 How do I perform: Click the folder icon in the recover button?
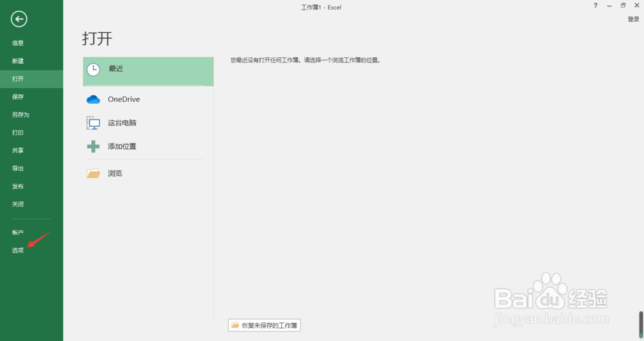235,325
